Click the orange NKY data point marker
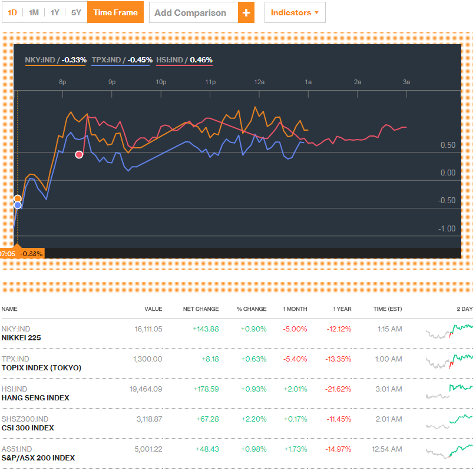476x474 pixels. pyautogui.click(x=18, y=199)
